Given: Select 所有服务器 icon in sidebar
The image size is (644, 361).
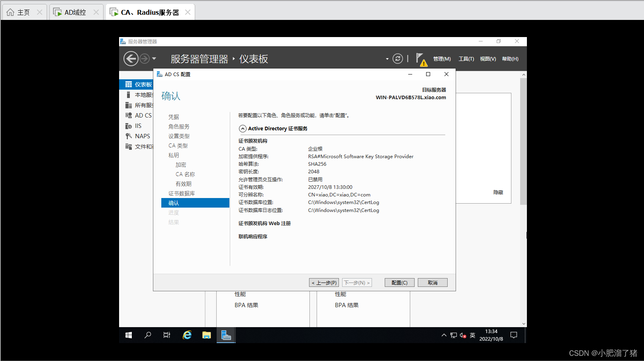Looking at the screenshot, I should click(x=129, y=105).
